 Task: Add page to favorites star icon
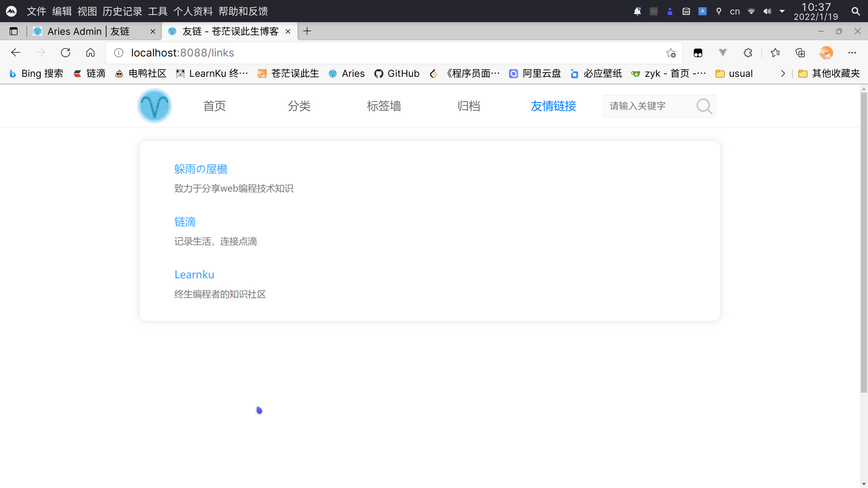tap(671, 53)
